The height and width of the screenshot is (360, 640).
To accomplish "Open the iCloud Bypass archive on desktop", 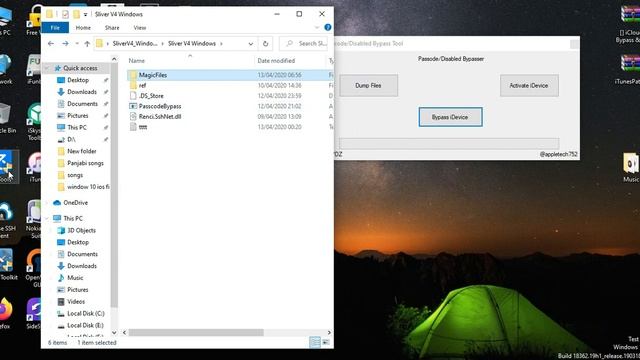I will pos(629,24).
